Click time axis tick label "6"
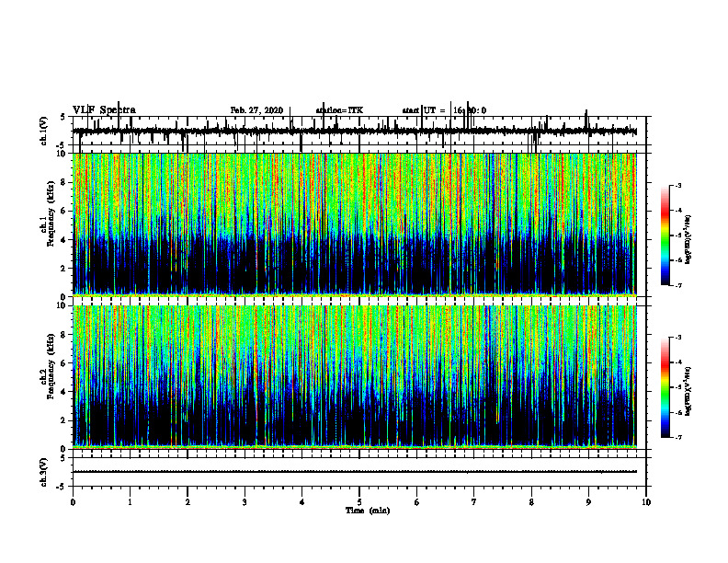728x563 pixels. point(417,502)
